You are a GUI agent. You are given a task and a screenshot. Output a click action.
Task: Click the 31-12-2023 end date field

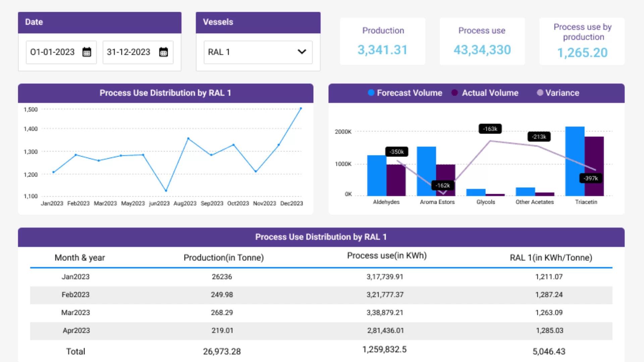(x=138, y=52)
